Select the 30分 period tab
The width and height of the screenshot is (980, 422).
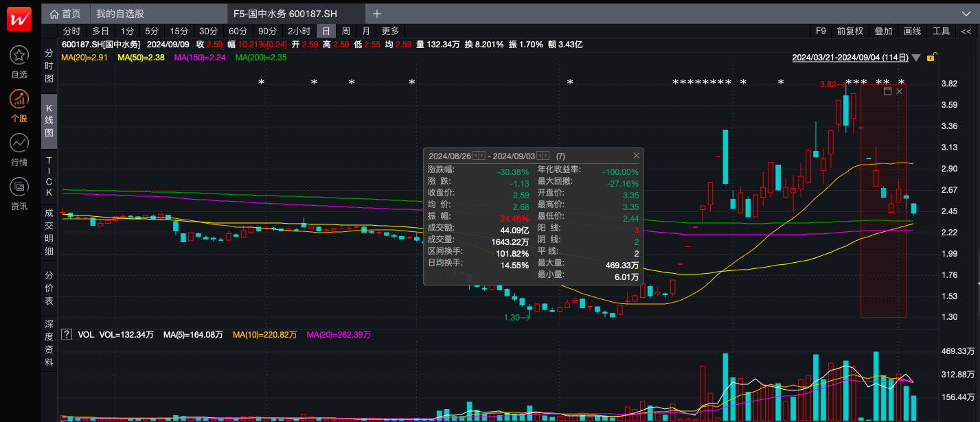tap(208, 31)
